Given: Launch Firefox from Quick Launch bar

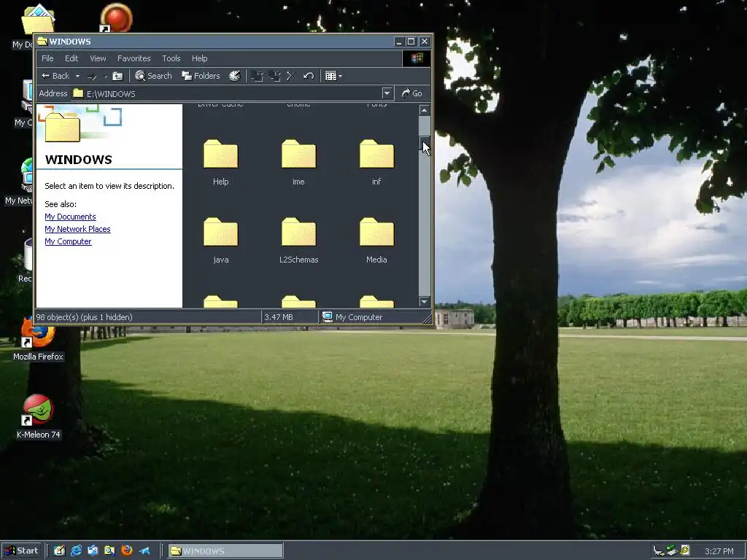Looking at the screenshot, I should coord(127,551).
